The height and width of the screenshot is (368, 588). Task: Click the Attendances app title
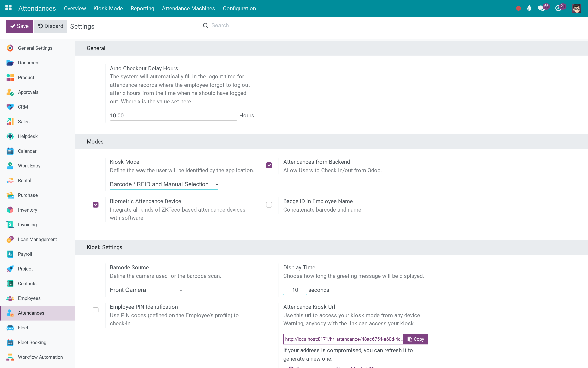[37, 8]
